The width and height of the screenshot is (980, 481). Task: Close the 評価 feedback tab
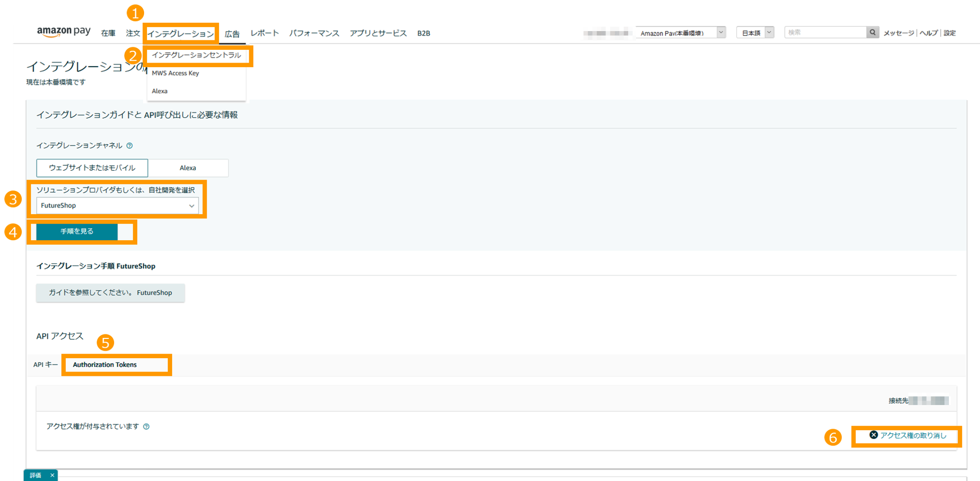click(52, 475)
